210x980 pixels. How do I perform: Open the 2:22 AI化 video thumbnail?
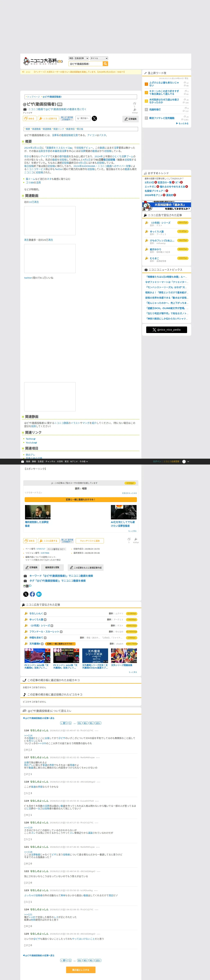click(x=123, y=512)
